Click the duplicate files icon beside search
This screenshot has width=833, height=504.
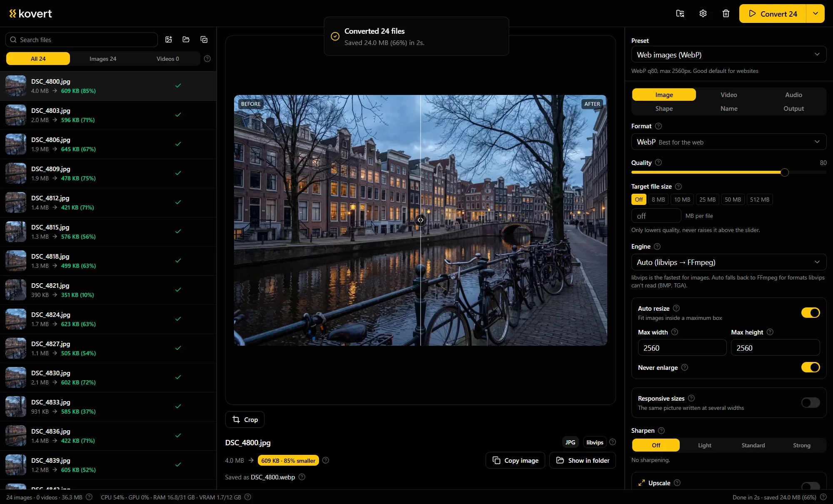(x=204, y=40)
